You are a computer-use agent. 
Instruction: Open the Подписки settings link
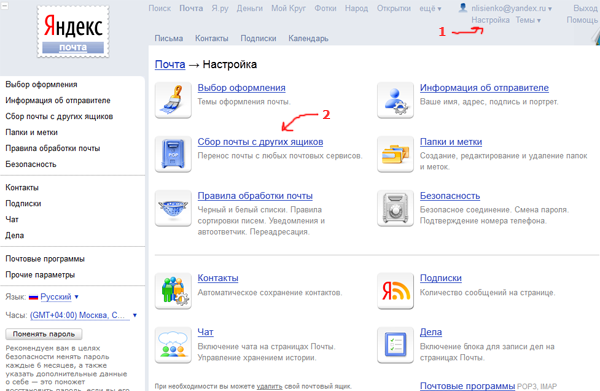point(440,278)
